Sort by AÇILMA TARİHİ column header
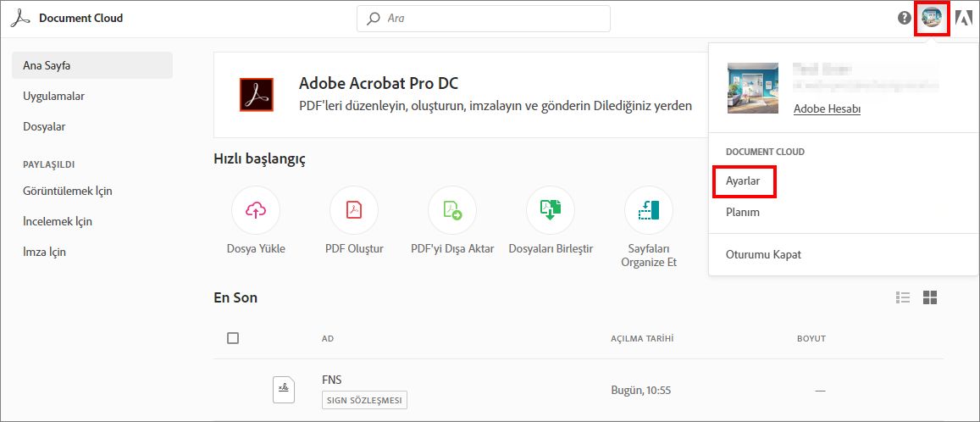 642,338
